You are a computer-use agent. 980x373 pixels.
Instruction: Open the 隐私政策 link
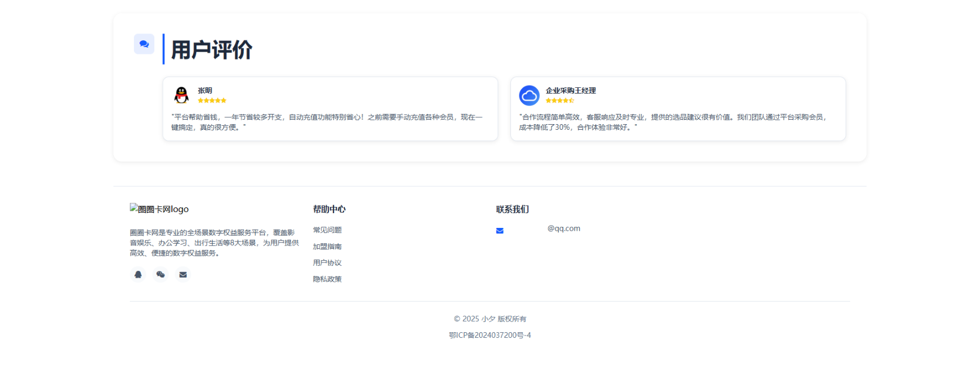(x=327, y=279)
